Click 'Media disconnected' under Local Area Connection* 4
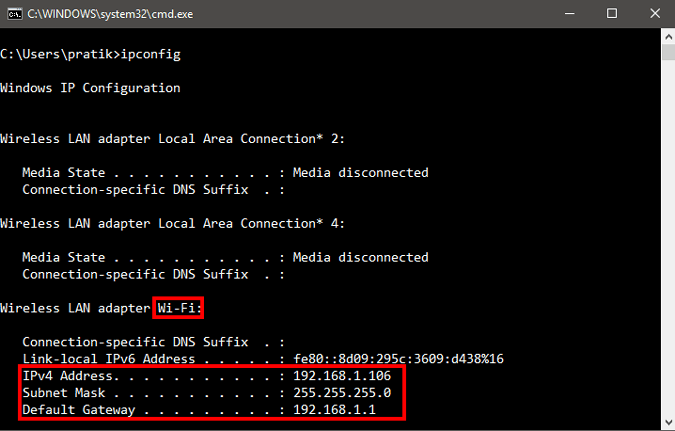The image size is (675, 431). tap(361, 257)
